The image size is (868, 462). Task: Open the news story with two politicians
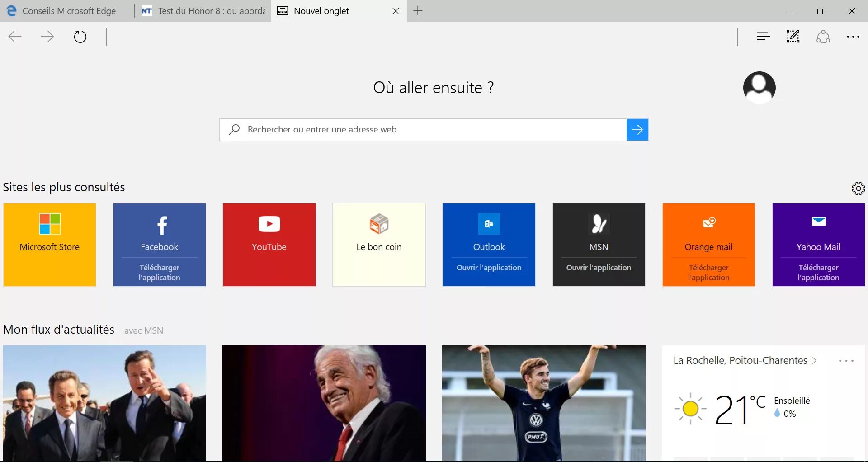pos(104,403)
